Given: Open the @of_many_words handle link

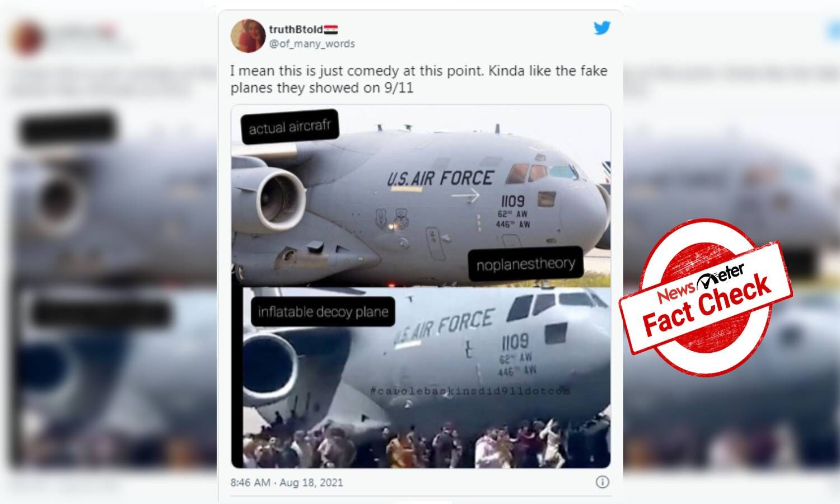Looking at the screenshot, I should click(x=312, y=44).
